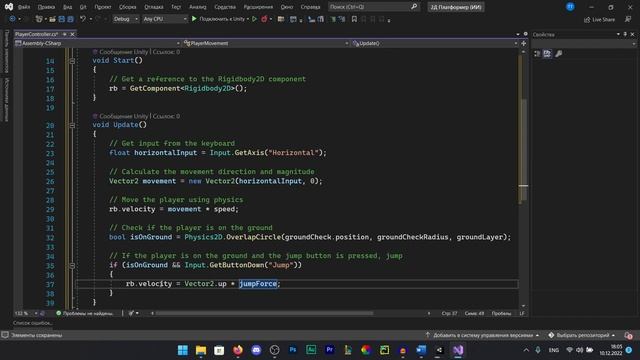This screenshot has width=640, height=360.
Task: Click the Save All double-floppy icon
Action: coord(70,19)
